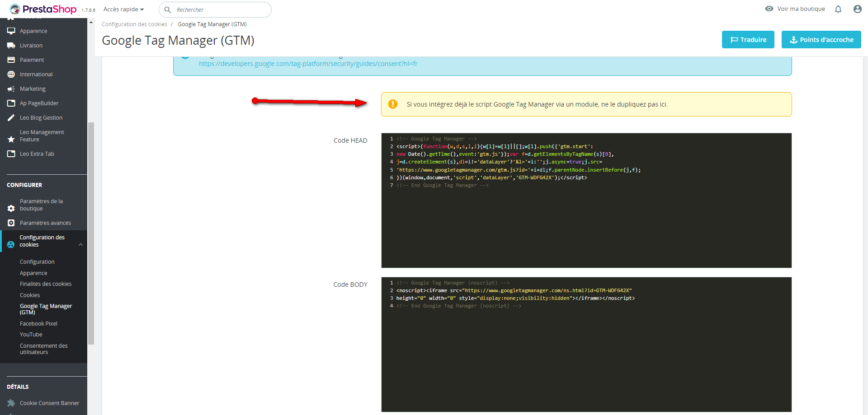
Task: Open the Accès rapide dropdown
Action: pos(123,9)
